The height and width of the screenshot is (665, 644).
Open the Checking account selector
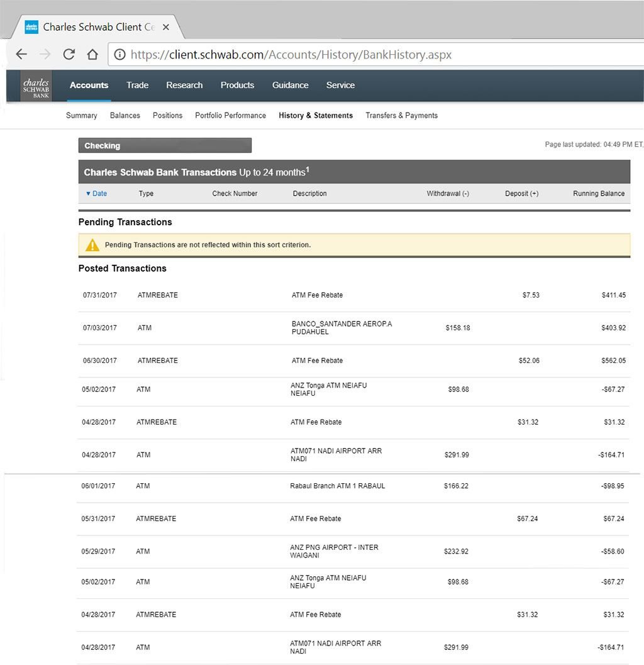pyautogui.click(x=165, y=145)
